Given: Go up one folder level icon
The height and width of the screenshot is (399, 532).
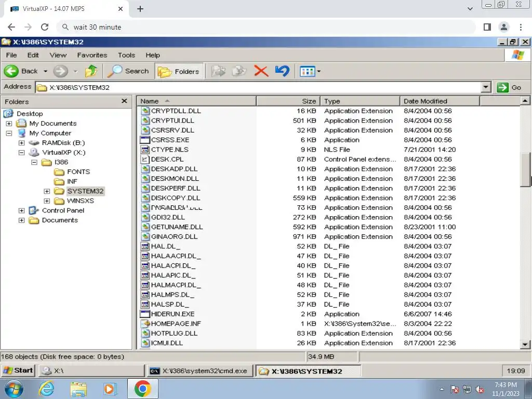Looking at the screenshot, I should [x=91, y=71].
